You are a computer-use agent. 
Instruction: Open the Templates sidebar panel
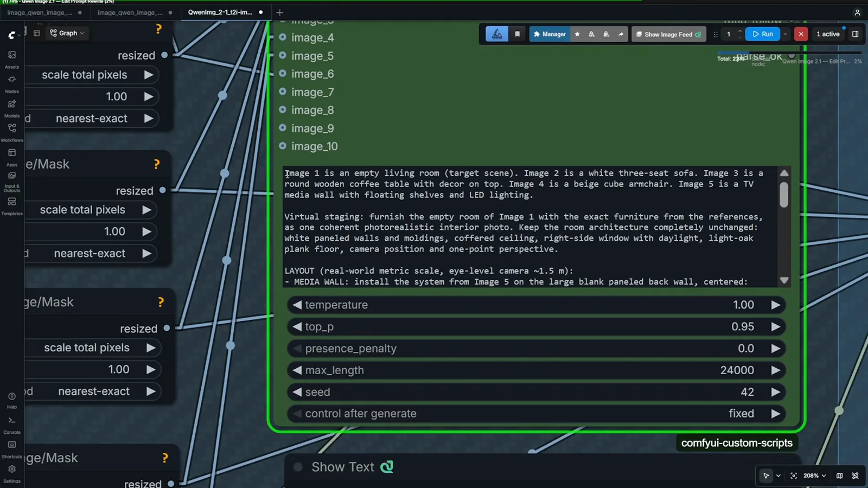point(12,206)
